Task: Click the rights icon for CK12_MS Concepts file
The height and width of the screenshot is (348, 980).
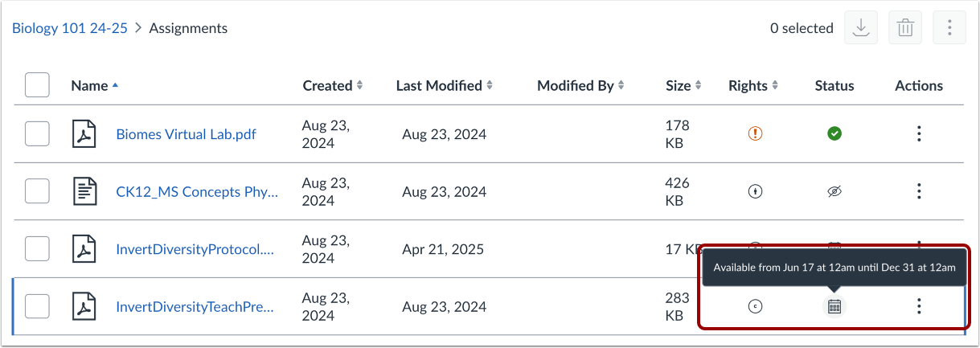Action: (x=755, y=191)
